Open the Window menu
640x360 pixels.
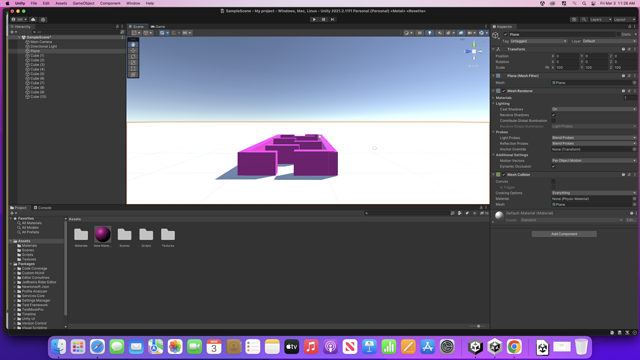pos(133,3)
